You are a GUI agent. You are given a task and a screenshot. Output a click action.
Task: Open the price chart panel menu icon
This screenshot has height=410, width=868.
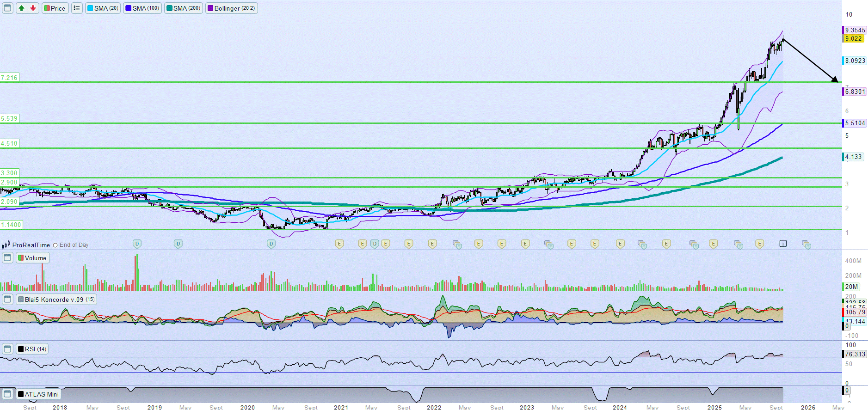click(7, 8)
